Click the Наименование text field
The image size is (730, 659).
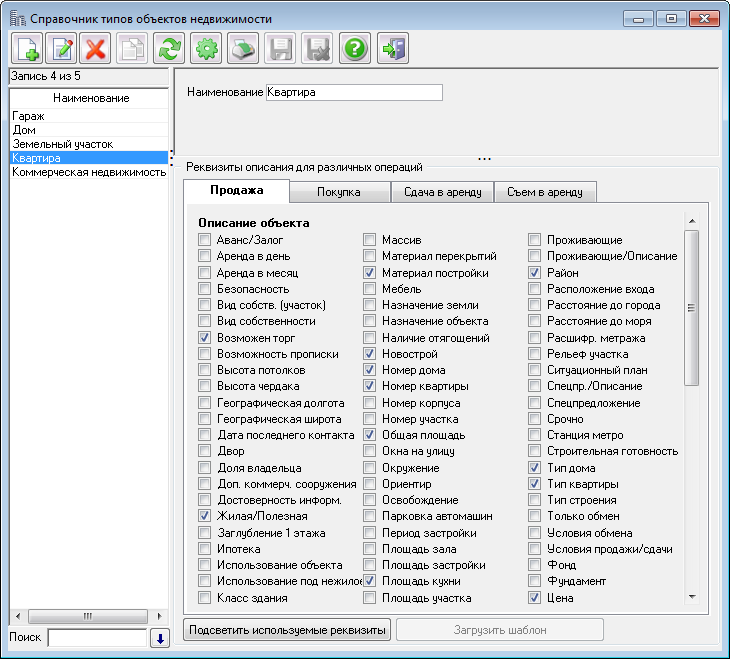coord(353,93)
